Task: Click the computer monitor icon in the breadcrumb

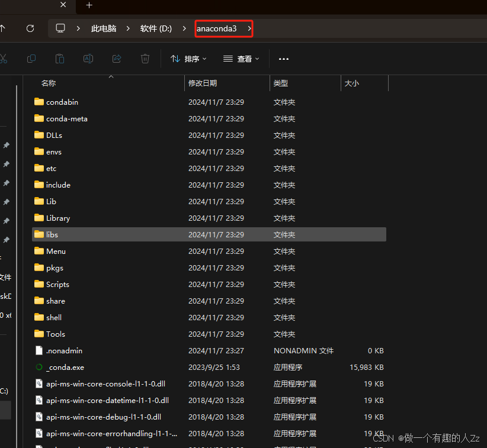Action: tap(60, 28)
